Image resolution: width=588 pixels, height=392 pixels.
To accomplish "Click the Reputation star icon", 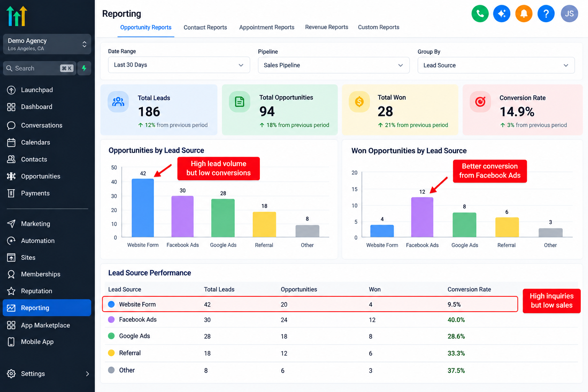I will pyautogui.click(x=11, y=291).
